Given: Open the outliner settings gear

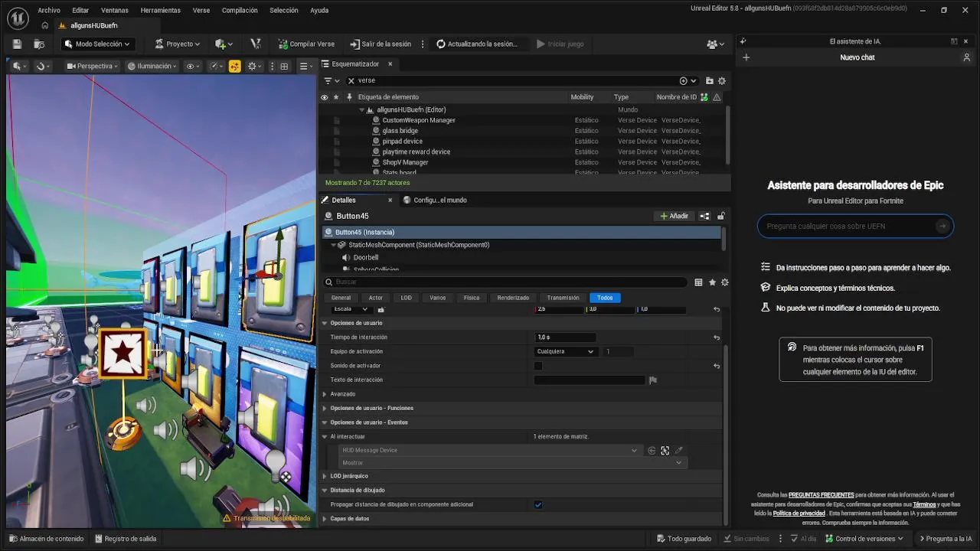Looking at the screenshot, I should point(721,80).
